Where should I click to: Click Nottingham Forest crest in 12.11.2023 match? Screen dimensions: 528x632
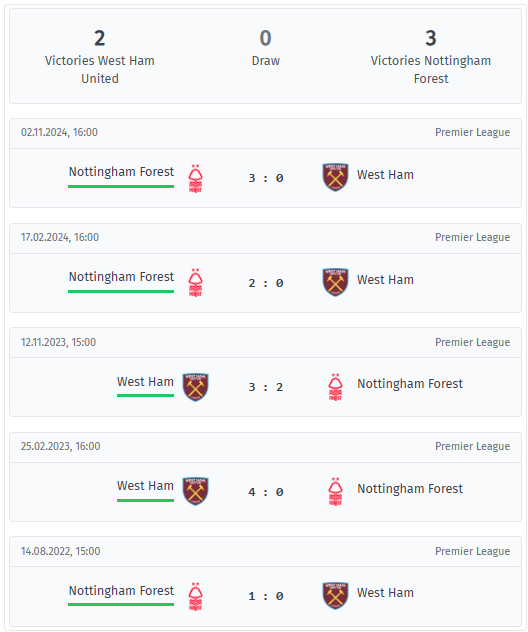335,387
